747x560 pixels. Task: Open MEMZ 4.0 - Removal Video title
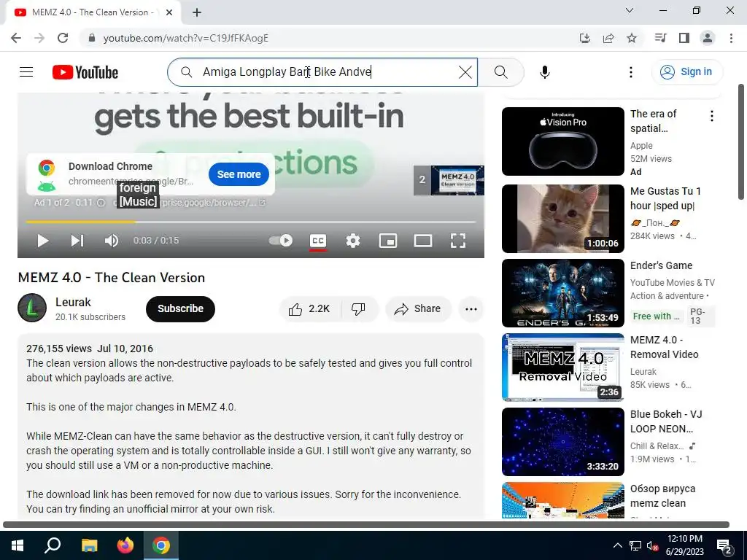[x=664, y=347]
